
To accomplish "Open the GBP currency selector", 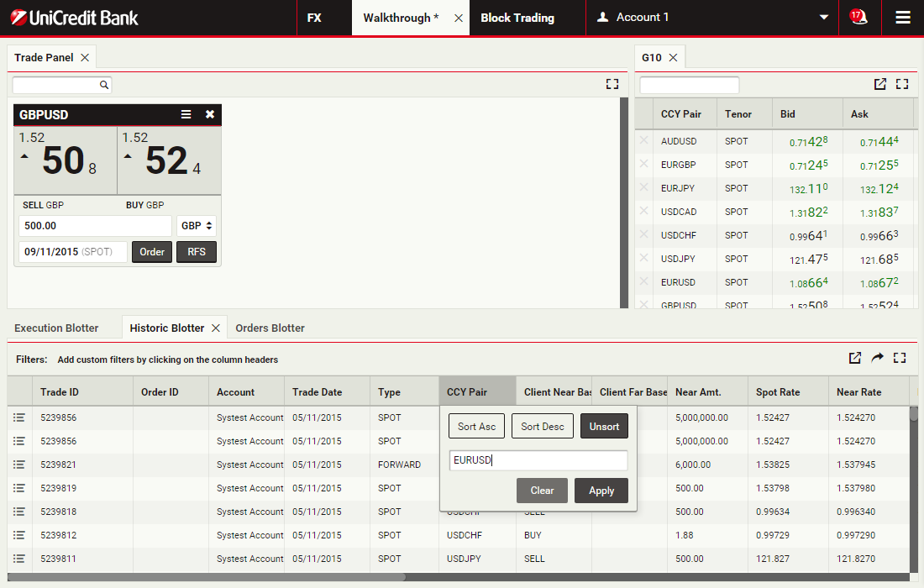I will point(197,226).
